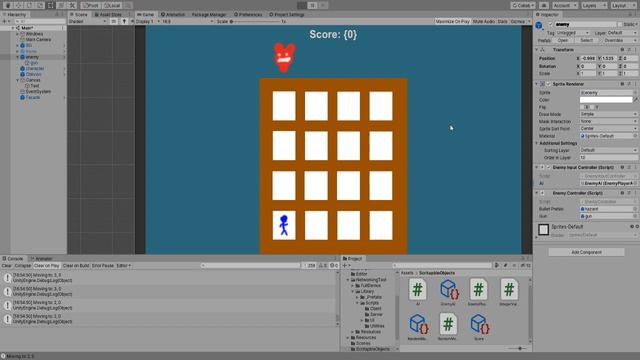
Task: Select EventSystem in Hierarchy
Action: [38, 91]
